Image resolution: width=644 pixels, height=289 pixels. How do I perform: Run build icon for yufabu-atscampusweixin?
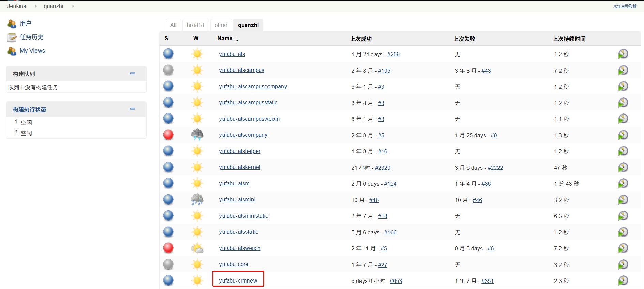click(x=623, y=119)
